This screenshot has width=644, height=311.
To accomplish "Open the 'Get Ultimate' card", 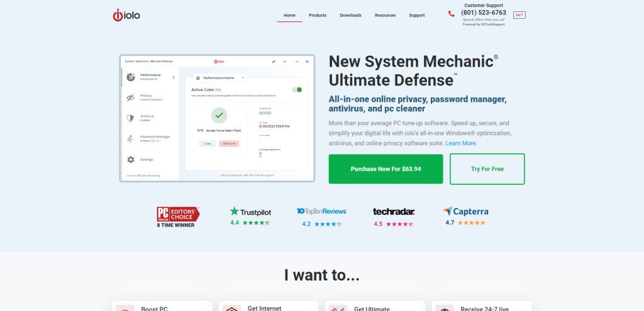I will [375, 306].
